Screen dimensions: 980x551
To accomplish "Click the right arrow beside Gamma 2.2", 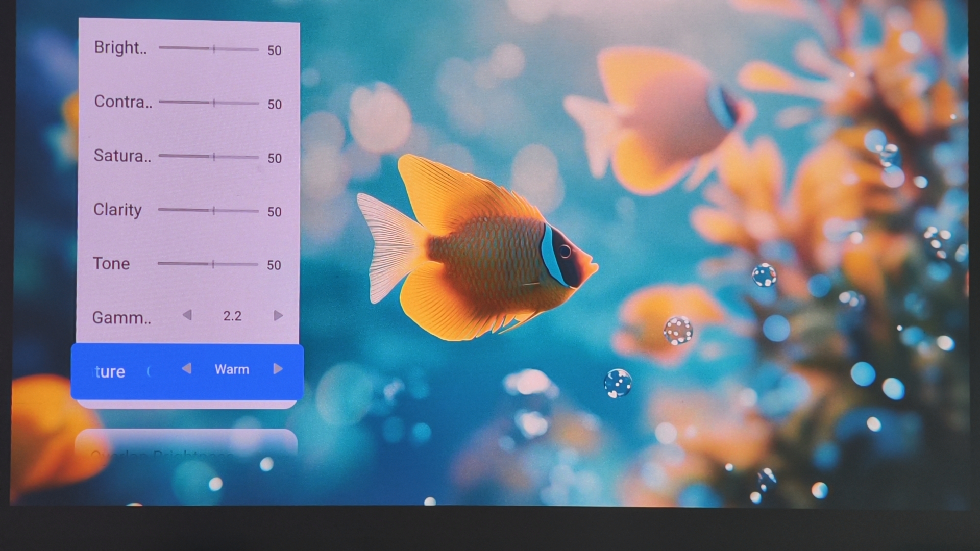I will [278, 316].
